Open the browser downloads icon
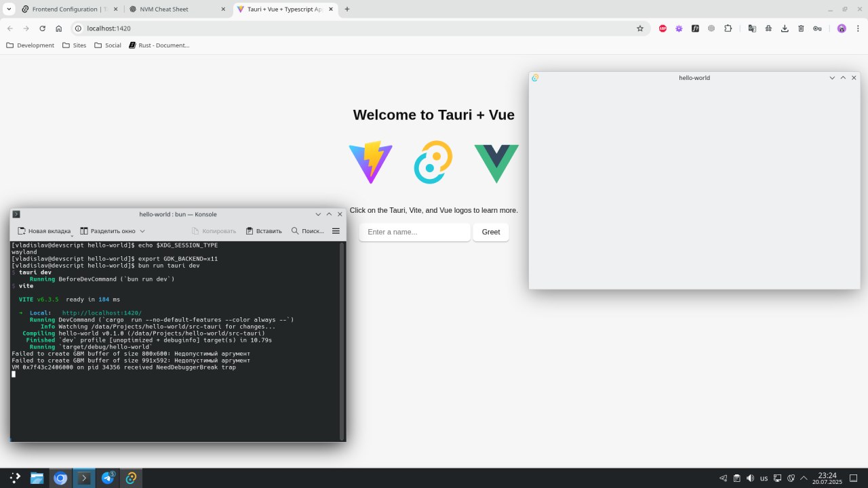The width and height of the screenshot is (868, 488). point(785,28)
